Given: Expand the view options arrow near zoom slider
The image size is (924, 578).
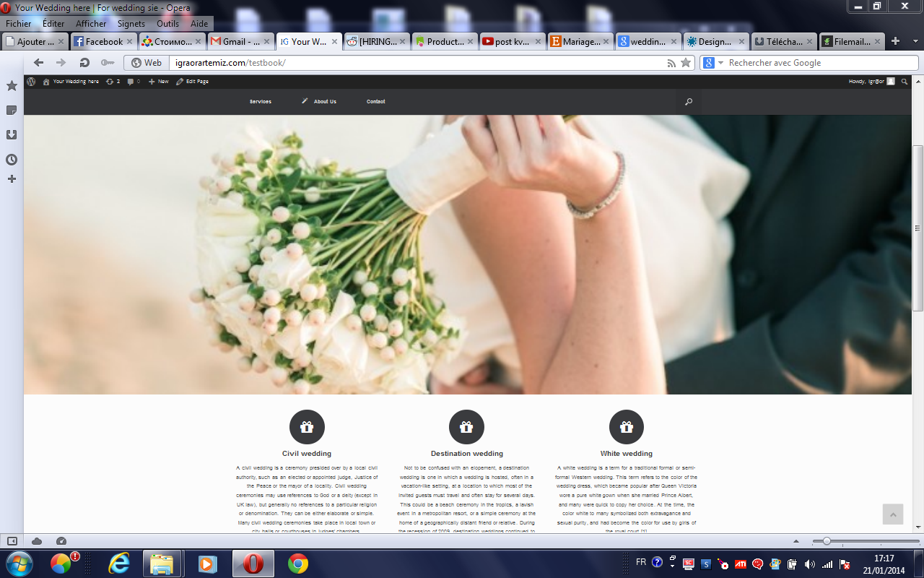Looking at the screenshot, I should (796, 541).
